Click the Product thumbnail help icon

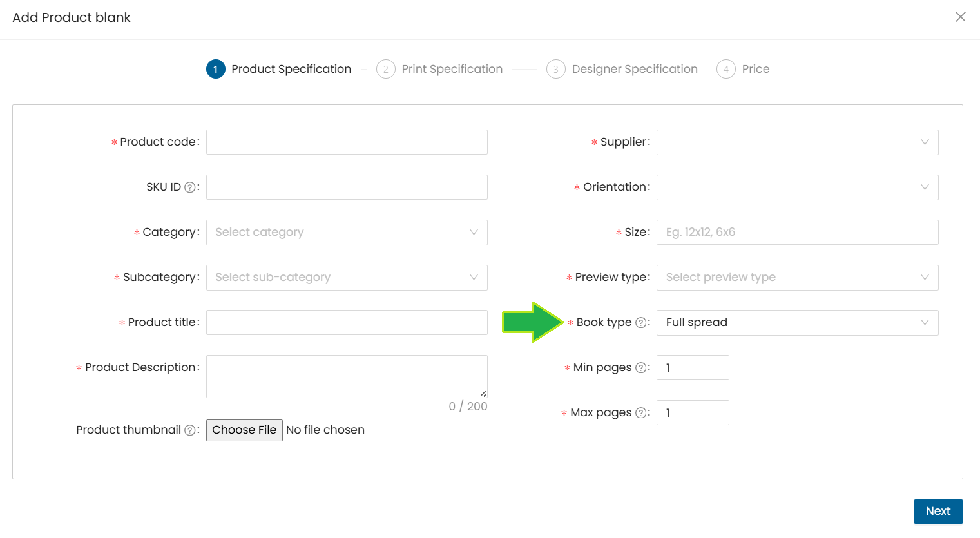pos(190,430)
